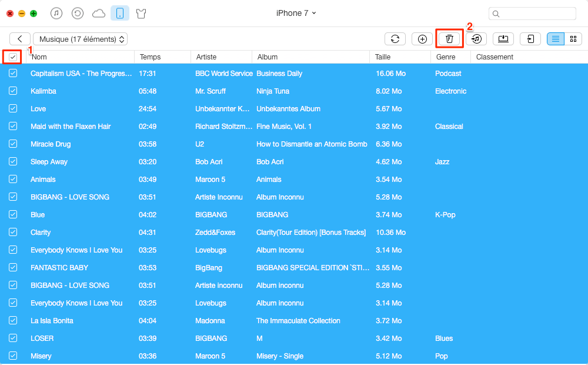Click album 'The Immaculate Collection'
The image size is (588, 365).
(x=298, y=321)
